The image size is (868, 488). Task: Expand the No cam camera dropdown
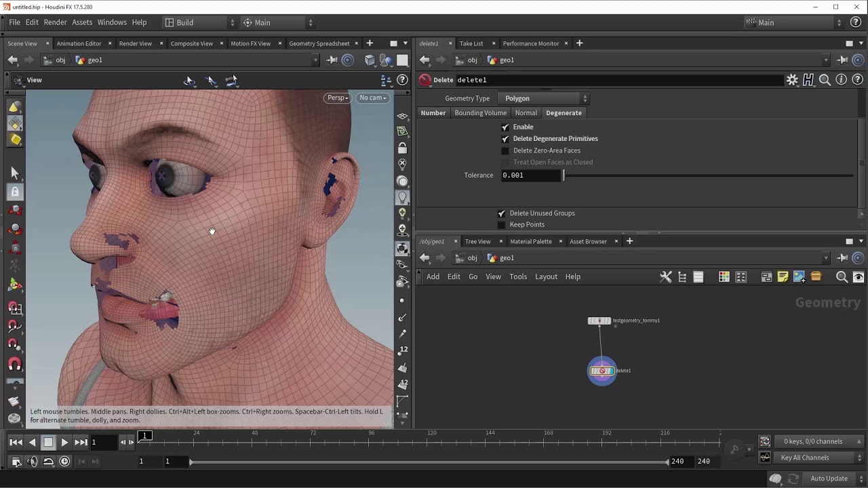[x=373, y=98]
